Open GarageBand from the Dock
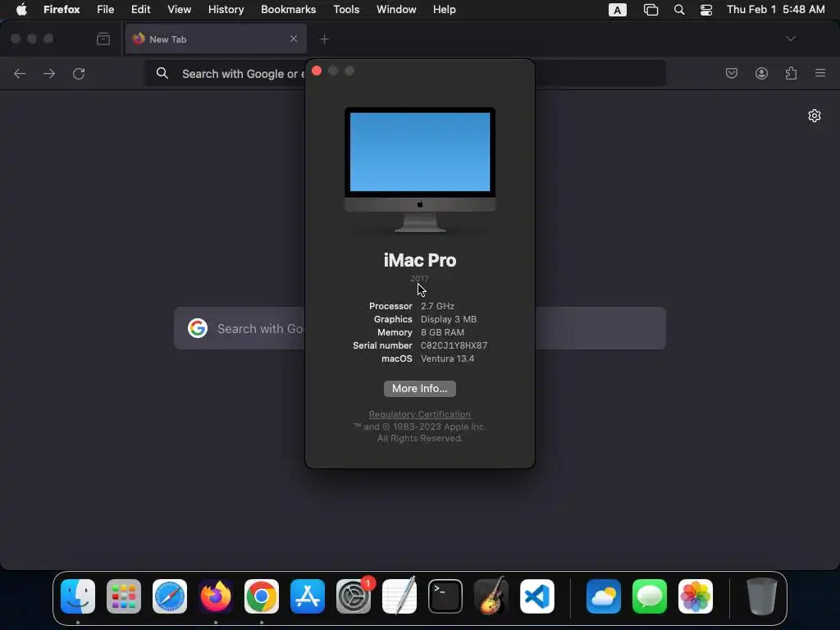This screenshot has height=630, width=840. 491,596
